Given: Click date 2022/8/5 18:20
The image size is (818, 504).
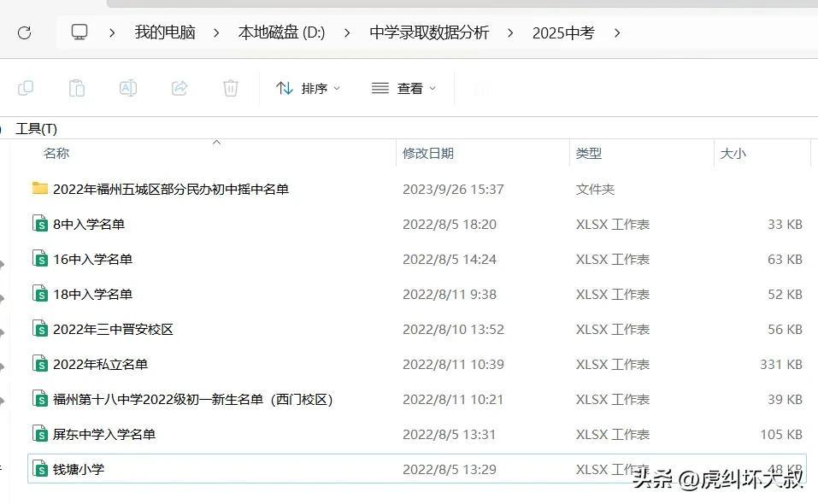Looking at the screenshot, I should coord(450,224).
